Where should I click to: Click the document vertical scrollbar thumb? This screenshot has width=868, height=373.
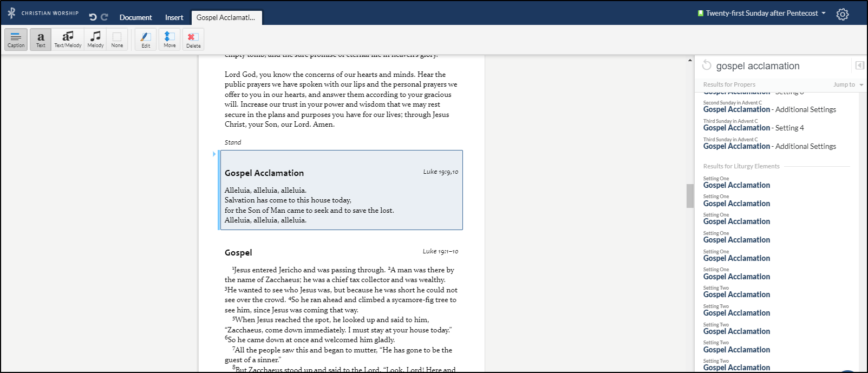[x=690, y=196]
